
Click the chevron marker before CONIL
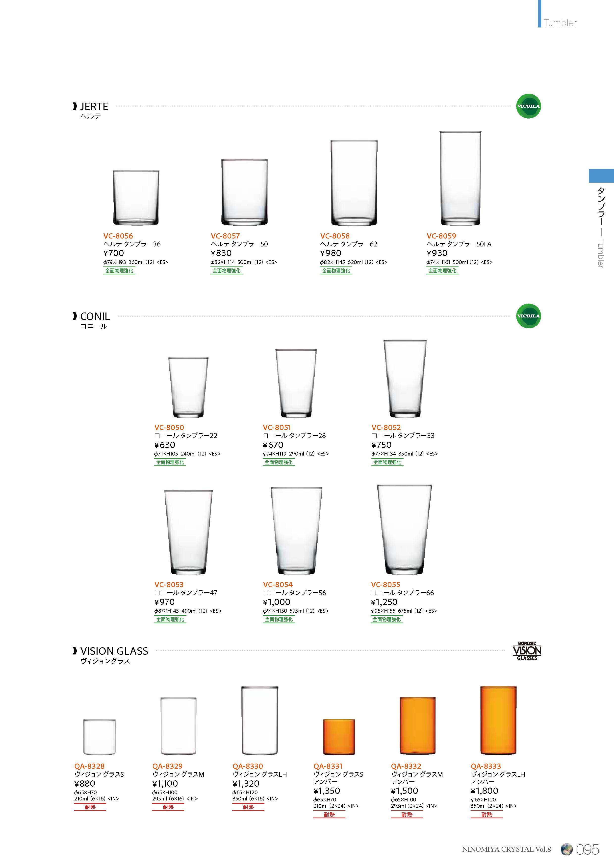click(75, 316)
